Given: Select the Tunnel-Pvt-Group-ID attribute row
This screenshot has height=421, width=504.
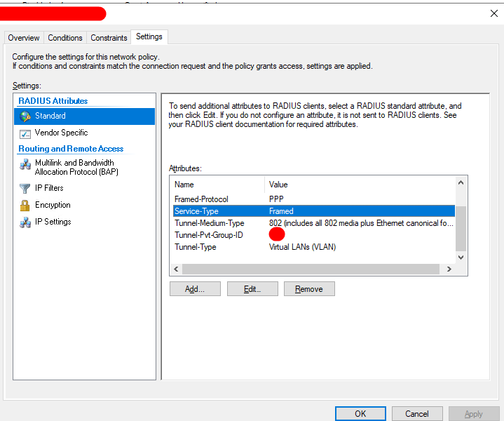Looking at the screenshot, I should tap(314, 235).
